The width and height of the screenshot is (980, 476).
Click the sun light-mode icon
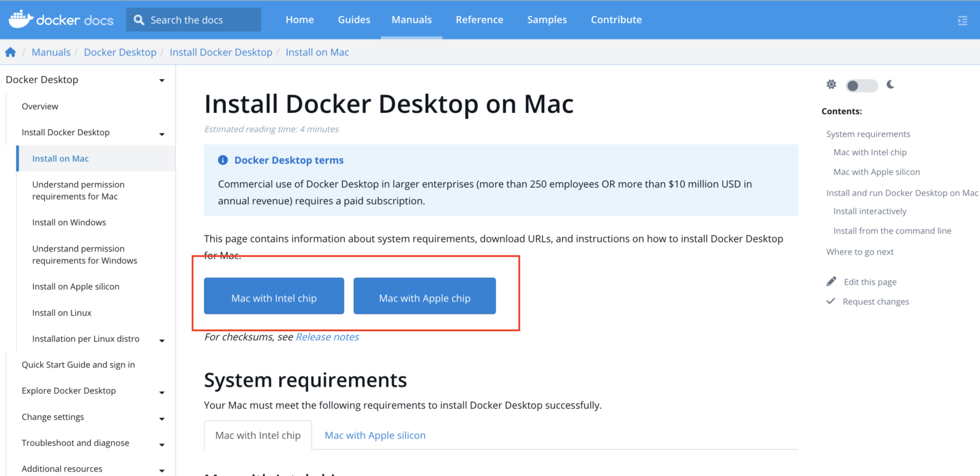831,84
